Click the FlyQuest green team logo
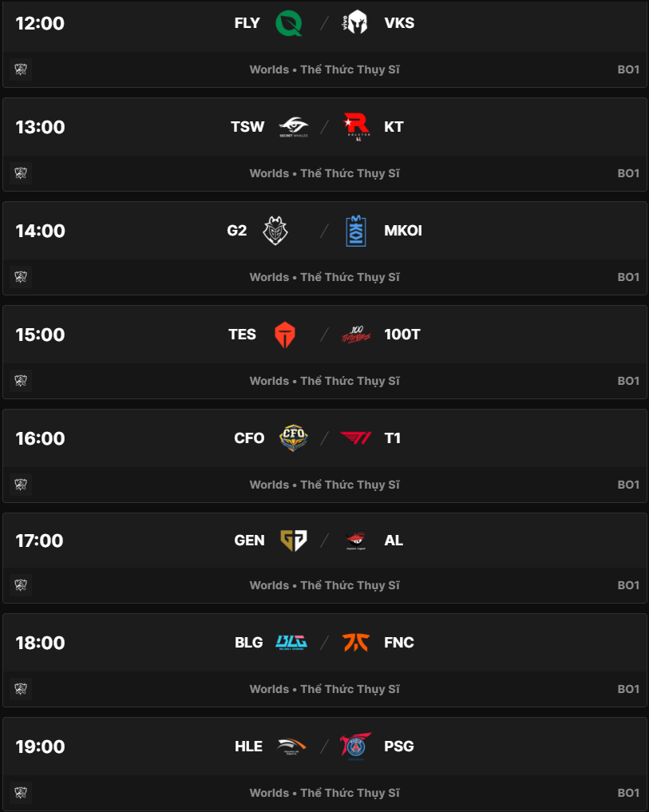 (288, 23)
